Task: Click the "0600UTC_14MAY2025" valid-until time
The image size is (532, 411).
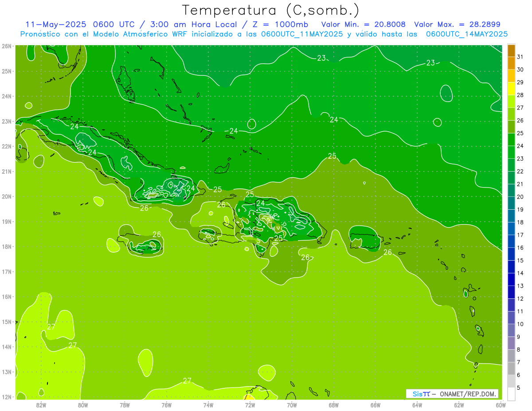Action: (467, 34)
